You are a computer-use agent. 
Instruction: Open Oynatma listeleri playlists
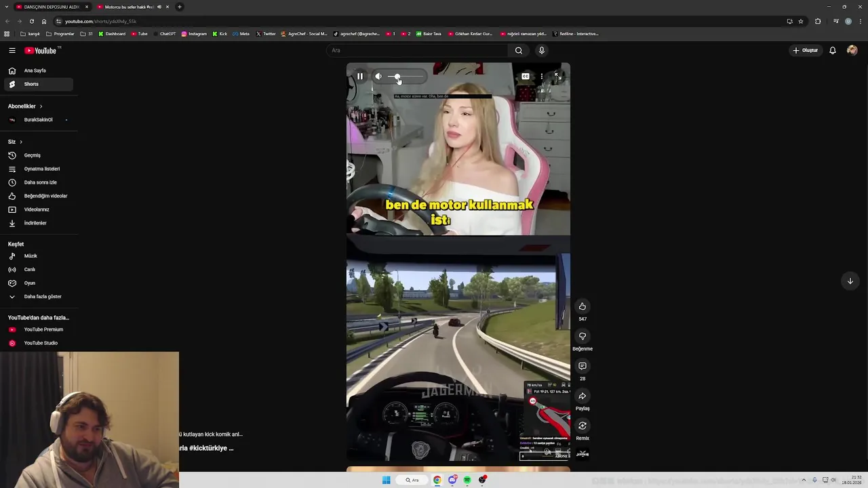[38, 169]
